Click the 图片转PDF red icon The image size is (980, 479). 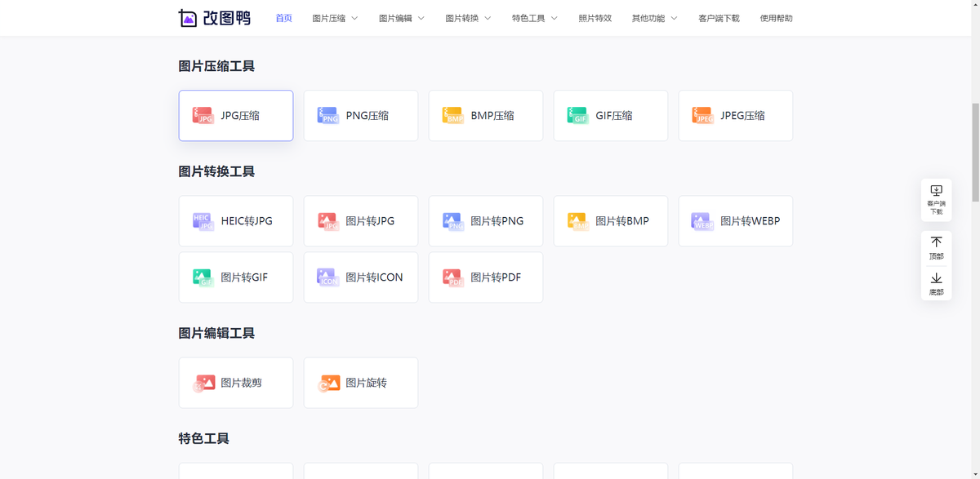(x=452, y=277)
